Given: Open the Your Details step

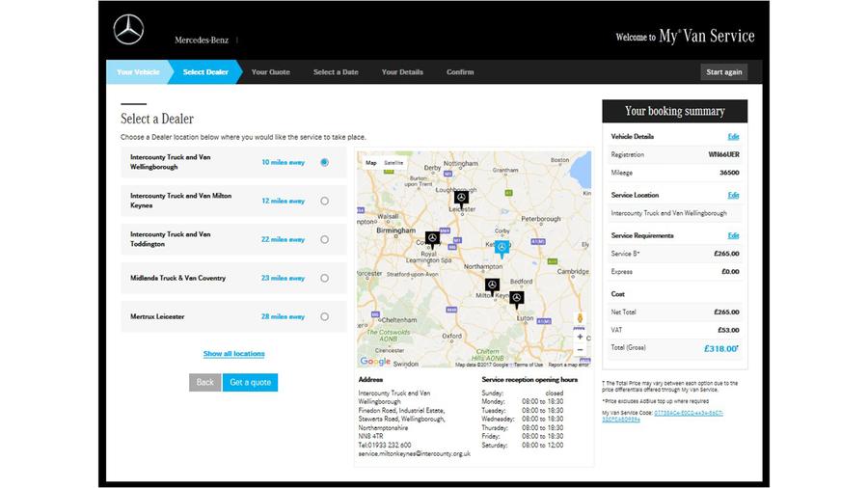Looking at the screenshot, I should point(402,72).
